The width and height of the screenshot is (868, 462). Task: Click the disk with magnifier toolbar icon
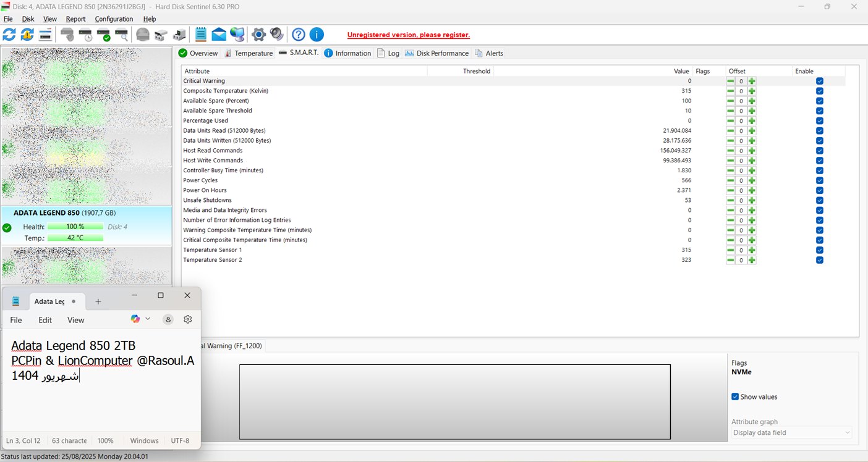pyautogui.click(x=121, y=35)
